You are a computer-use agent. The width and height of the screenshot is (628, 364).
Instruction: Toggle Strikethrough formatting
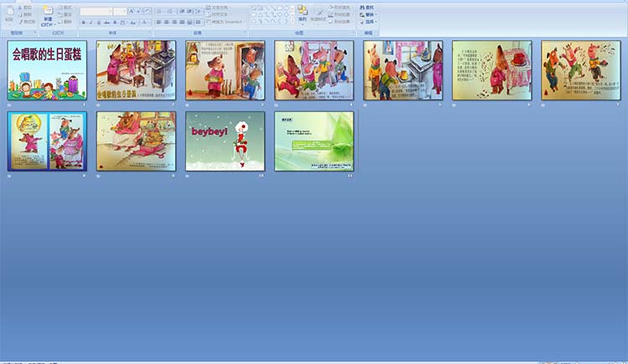click(107, 23)
